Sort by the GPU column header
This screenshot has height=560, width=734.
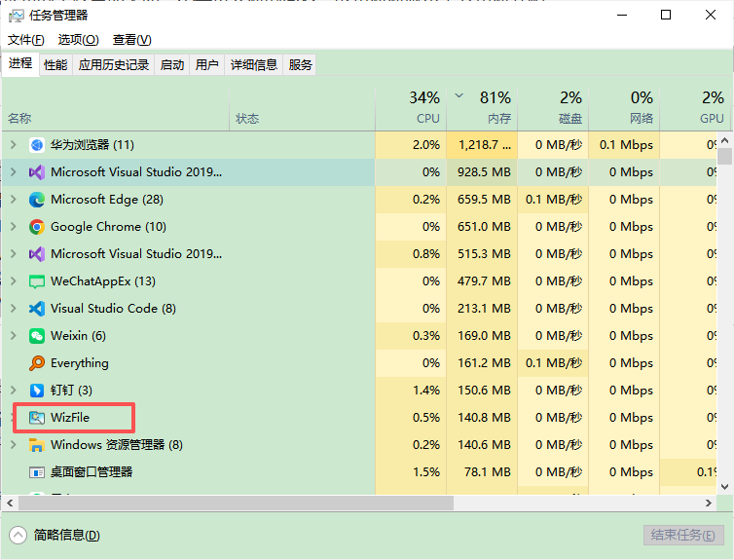[x=696, y=109]
